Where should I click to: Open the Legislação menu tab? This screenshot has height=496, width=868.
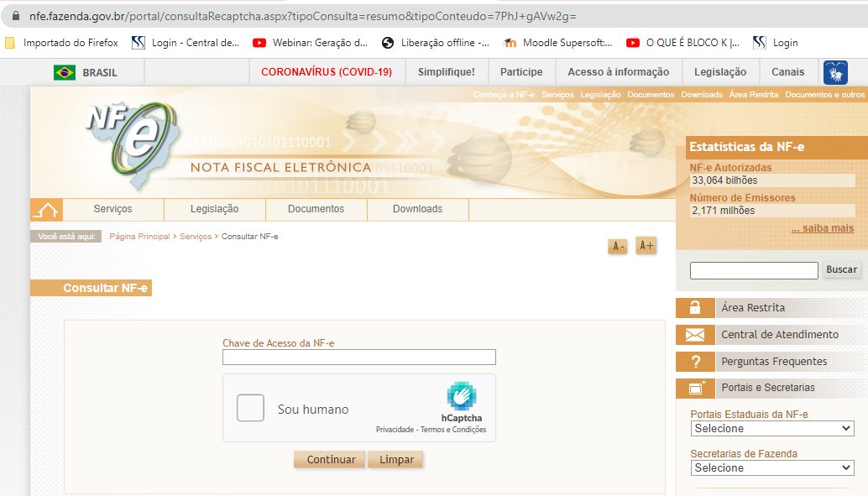coord(215,209)
